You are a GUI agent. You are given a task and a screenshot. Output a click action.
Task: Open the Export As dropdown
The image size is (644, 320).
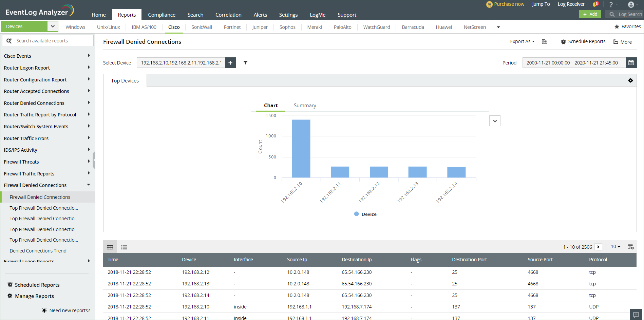click(522, 41)
